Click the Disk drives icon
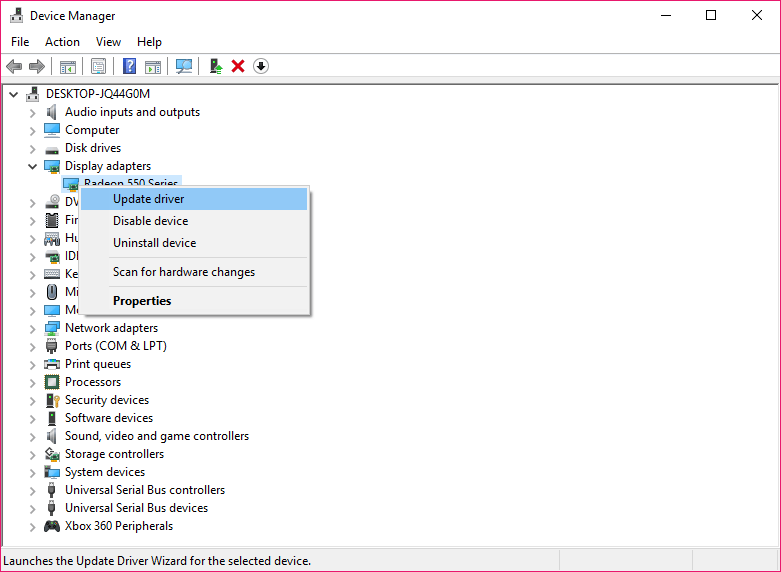Image resolution: width=781 pixels, height=572 pixels. pyautogui.click(x=52, y=148)
